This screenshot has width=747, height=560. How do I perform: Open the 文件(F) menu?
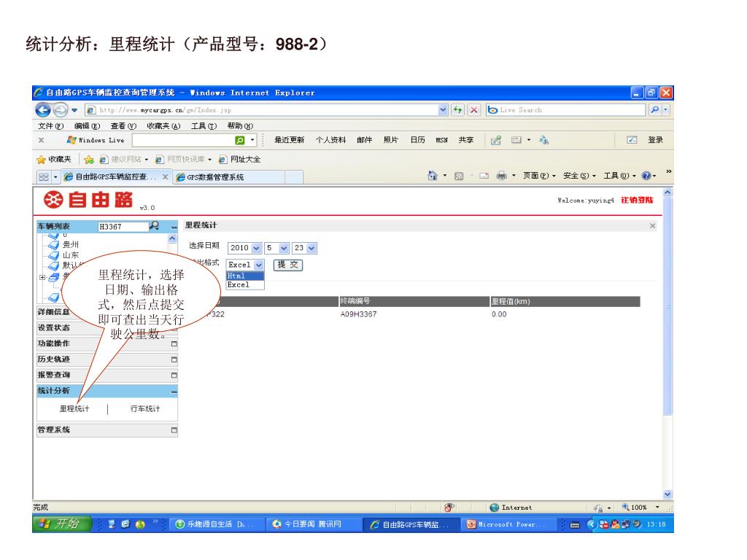(x=50, y=126)
